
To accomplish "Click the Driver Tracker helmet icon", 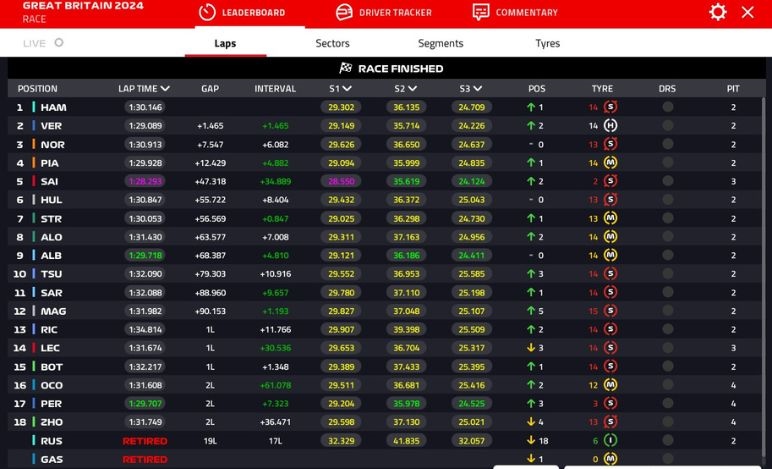I will (344, 13).
